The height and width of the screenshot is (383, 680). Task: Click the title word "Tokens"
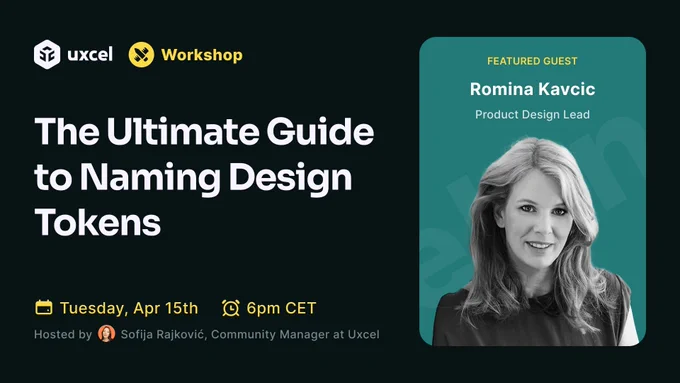tap(98, 222)
